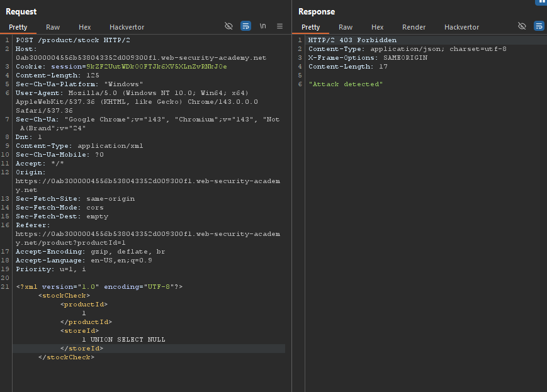Click the Dnt: 1 header
Screen dimensions: 547x392
(28, 137)
